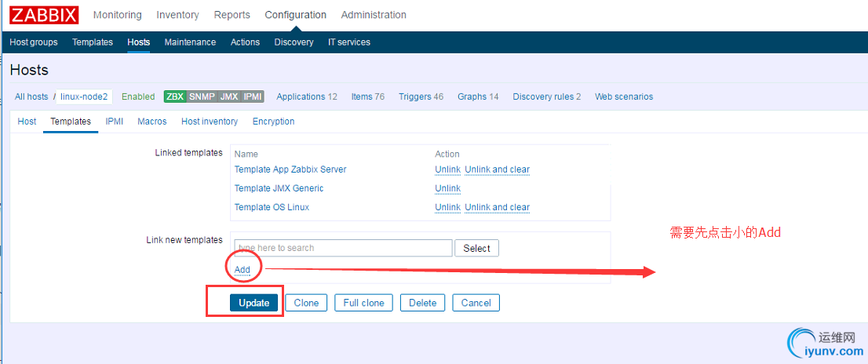The width and height of the screenshot is (868, 364).
Task: Click the IPMI availability badge
Action: (x=253, y=96)
